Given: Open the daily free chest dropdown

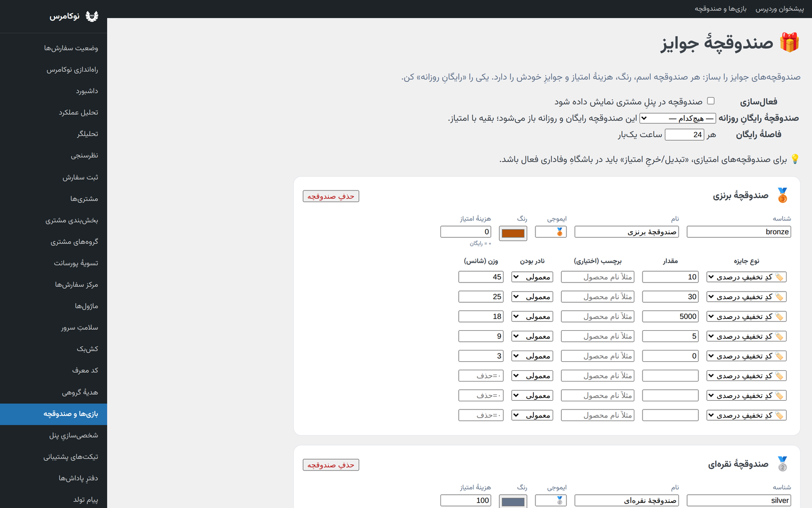Looking at the screenshot, I should pyautogui.click(x=678, y=118).
